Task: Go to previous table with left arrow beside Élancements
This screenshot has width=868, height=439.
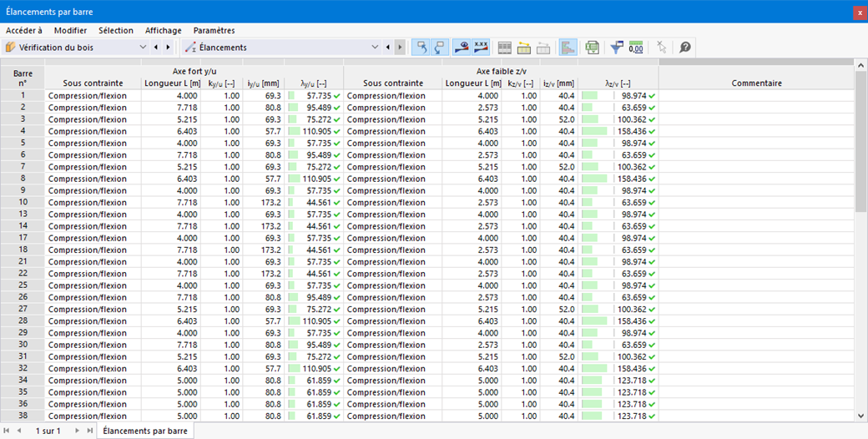Action: pyautogui.click(x=387, y=48)
